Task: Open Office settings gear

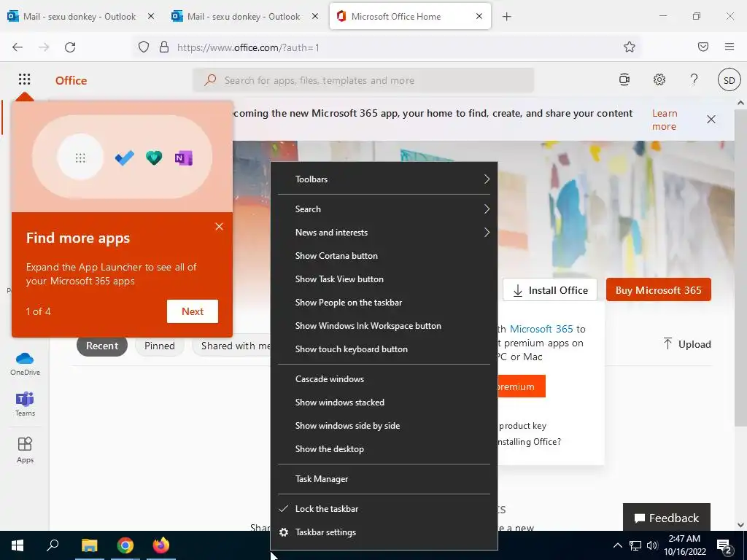Action: click(x=659, y=79)
